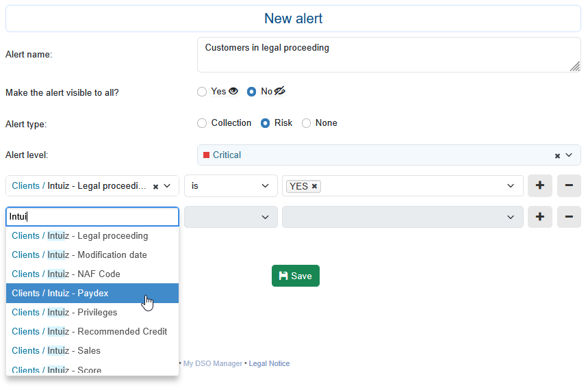Choose Collection alert type
Screen dimensions: 588x390
(202, 123)
